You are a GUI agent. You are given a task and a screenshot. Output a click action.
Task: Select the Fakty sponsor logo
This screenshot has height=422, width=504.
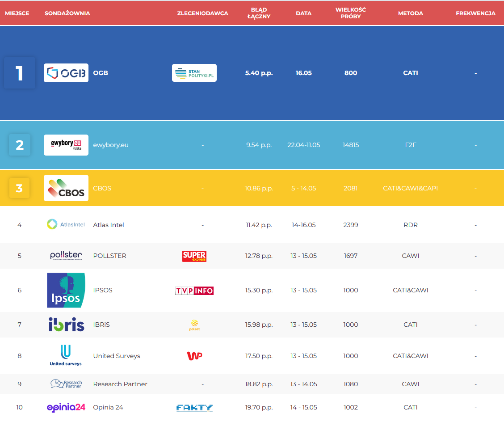click(x=194, y=408)
